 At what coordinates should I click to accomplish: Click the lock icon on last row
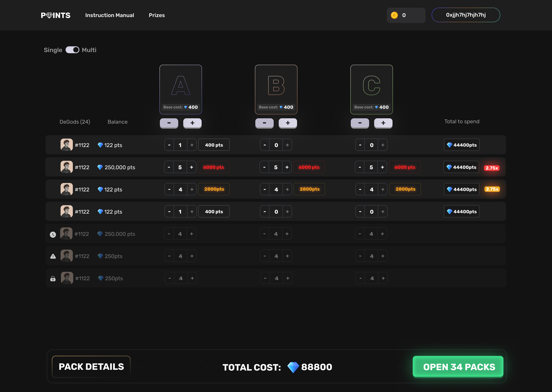click(x=53, y=279)
